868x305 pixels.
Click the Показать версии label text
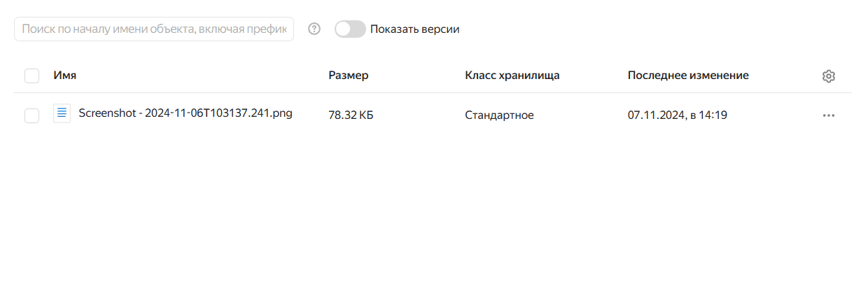click(415, 29)
